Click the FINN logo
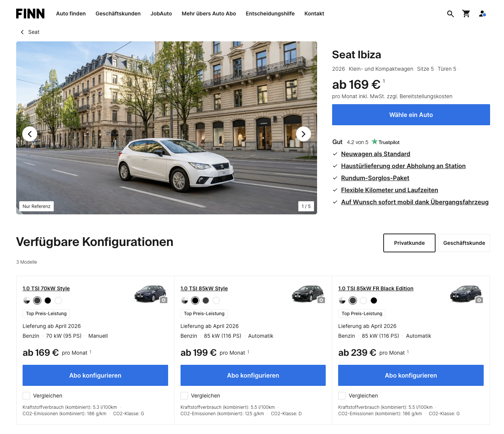The width and height of the screenshot is (504, 434). point(30,14)
